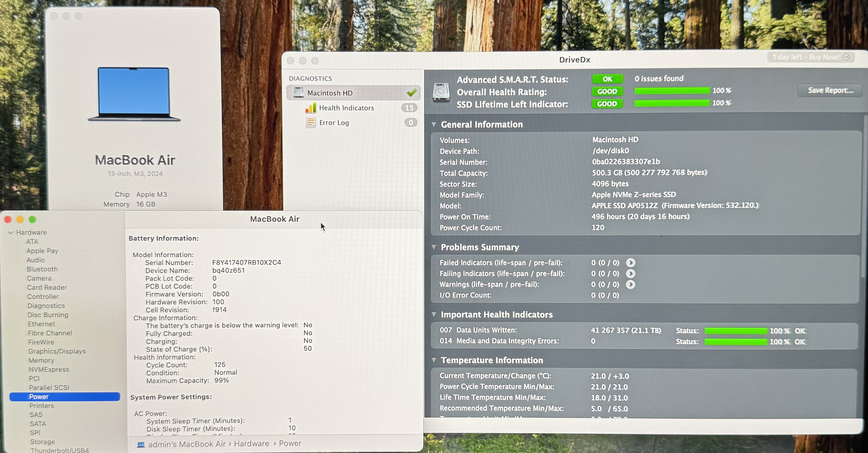
Task: Collapse the Hardware tree in System Information
Action: click(x=11, y=233)
